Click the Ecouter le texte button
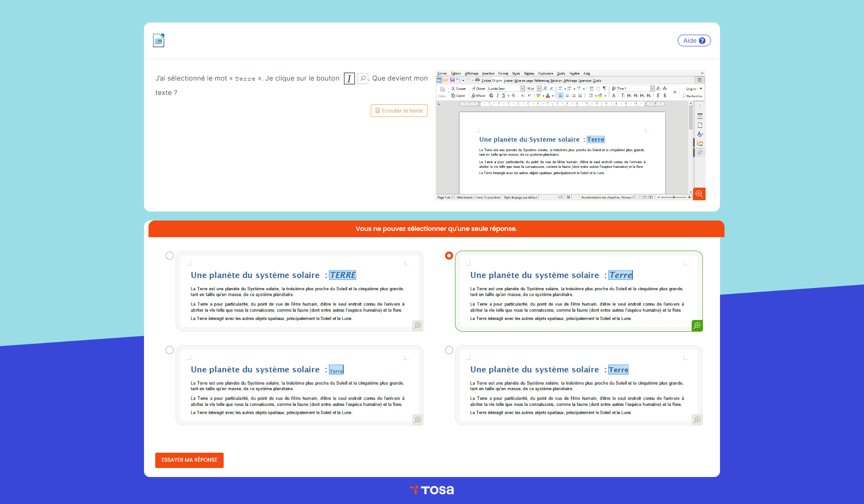 (399, 111)
